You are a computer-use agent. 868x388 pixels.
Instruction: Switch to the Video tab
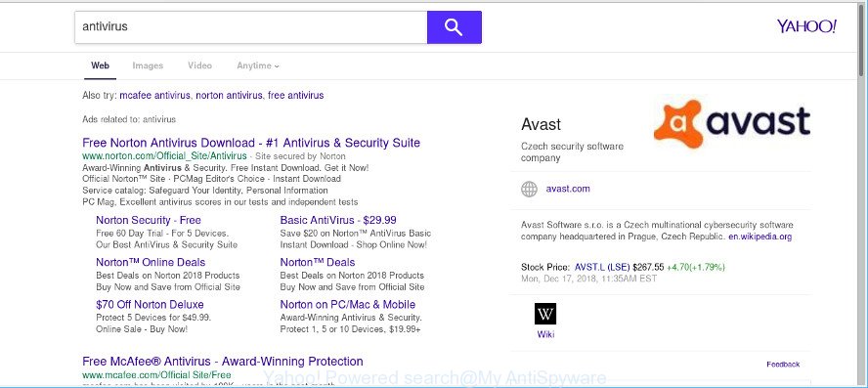pos(199,65)
